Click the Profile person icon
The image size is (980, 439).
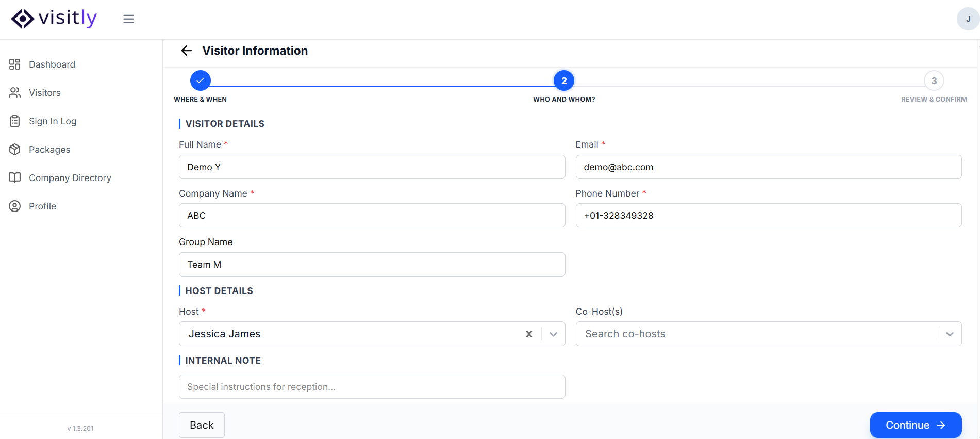pos(15,206)
